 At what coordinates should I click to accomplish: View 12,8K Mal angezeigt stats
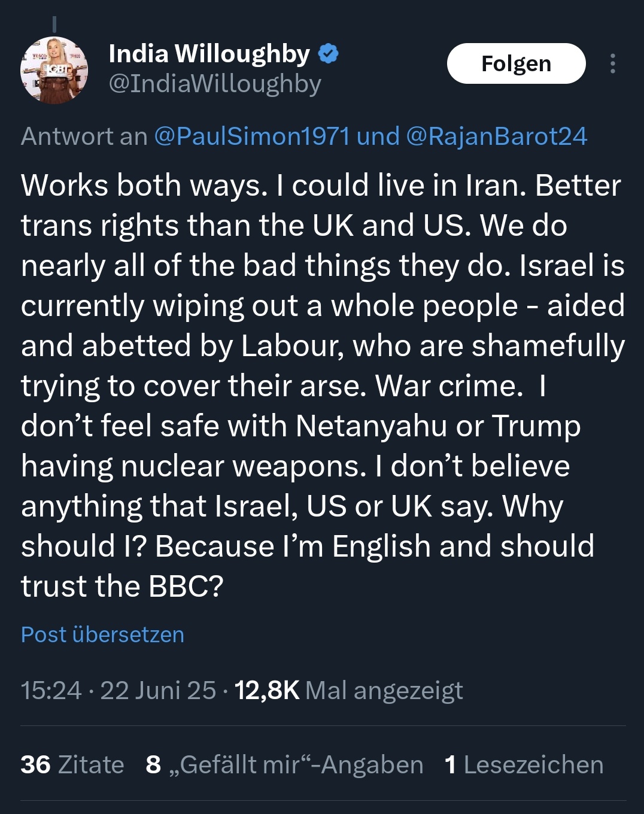click(349, 690)
